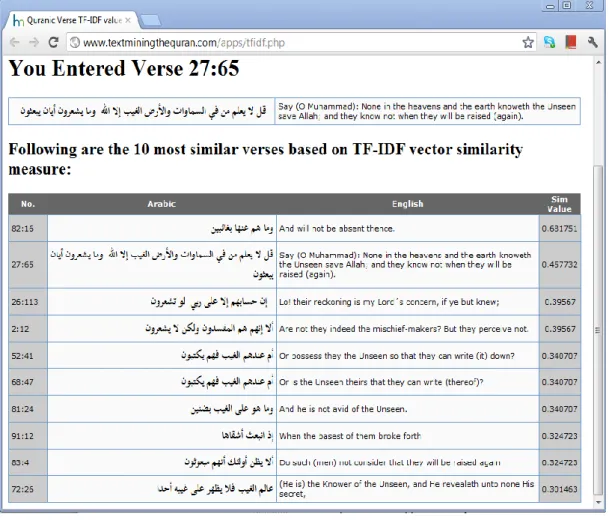Click similarity value in 26:113 row
The width and height of the screenshot is (609, 520).
pos(562,303)
